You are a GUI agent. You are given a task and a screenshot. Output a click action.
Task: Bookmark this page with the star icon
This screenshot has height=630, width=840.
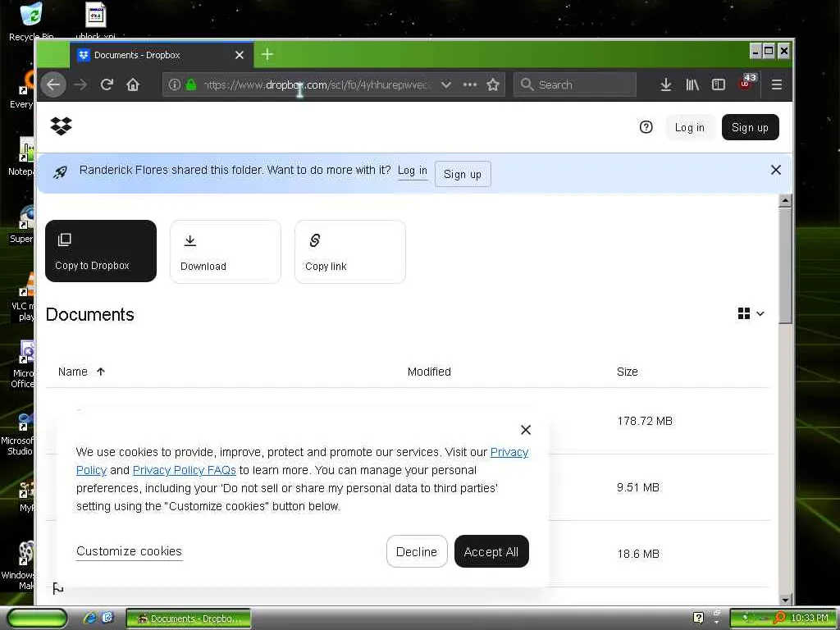[493, 84]
